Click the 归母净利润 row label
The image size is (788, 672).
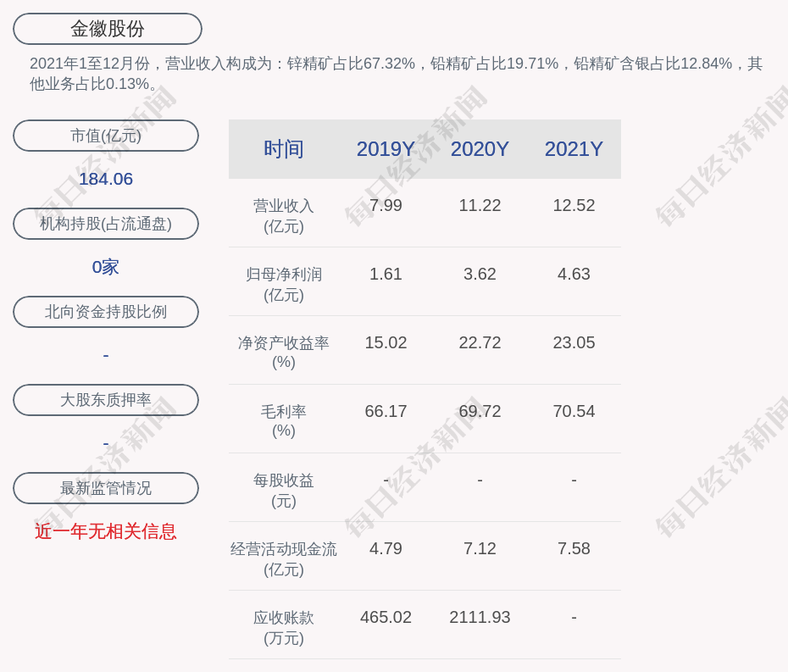coord(284,284)
